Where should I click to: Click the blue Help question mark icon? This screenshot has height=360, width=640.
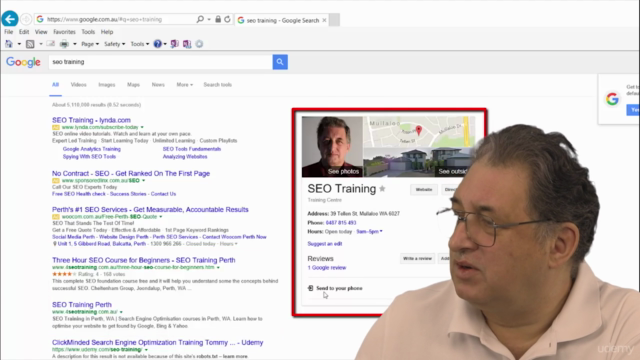tap(158, 44)
